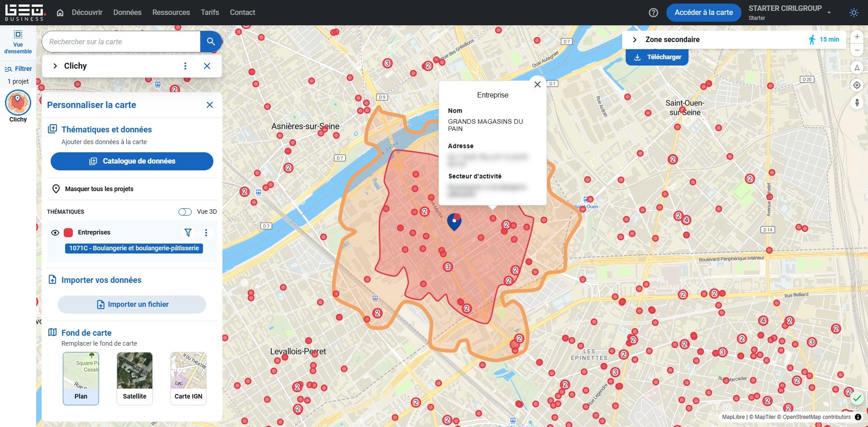Open the Entreprises layer filter funnel
This screenshot has width=868, height=427.
click(x=188, y=233)
